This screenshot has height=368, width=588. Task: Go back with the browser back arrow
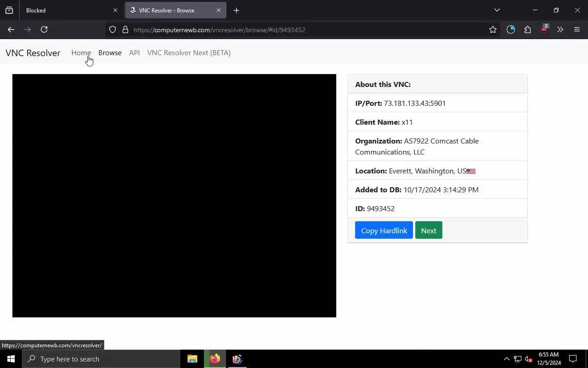11,29
